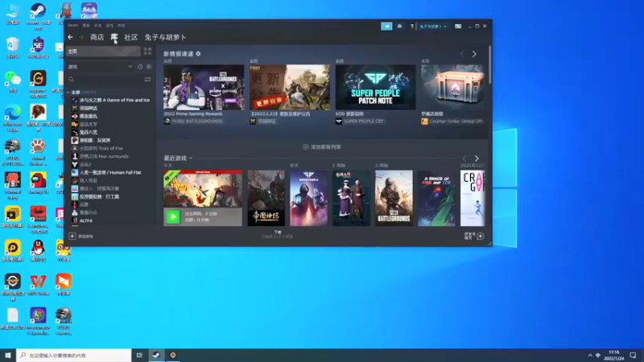Open news feed settings gear
The width and height of the screenshot is (644, 362).
[198, 54]
